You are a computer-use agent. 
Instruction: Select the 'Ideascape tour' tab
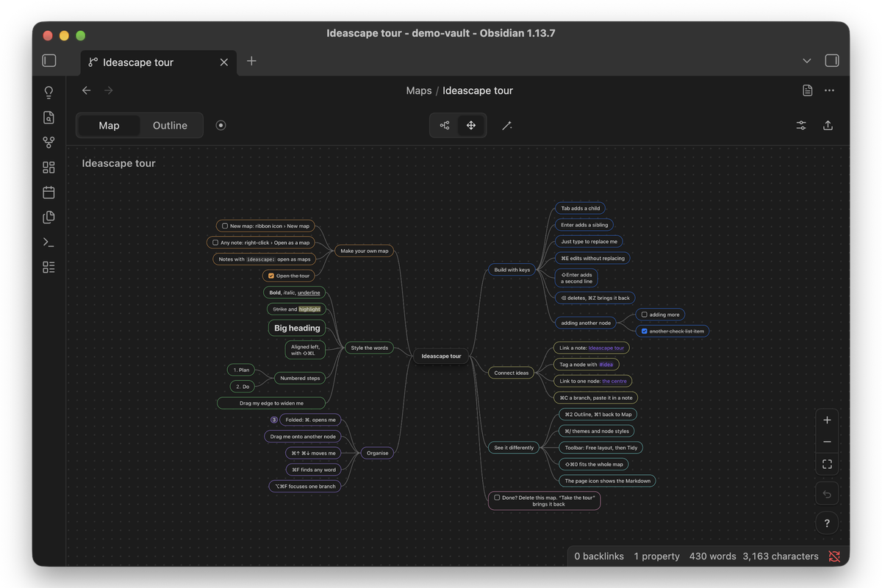click(159, 62)
